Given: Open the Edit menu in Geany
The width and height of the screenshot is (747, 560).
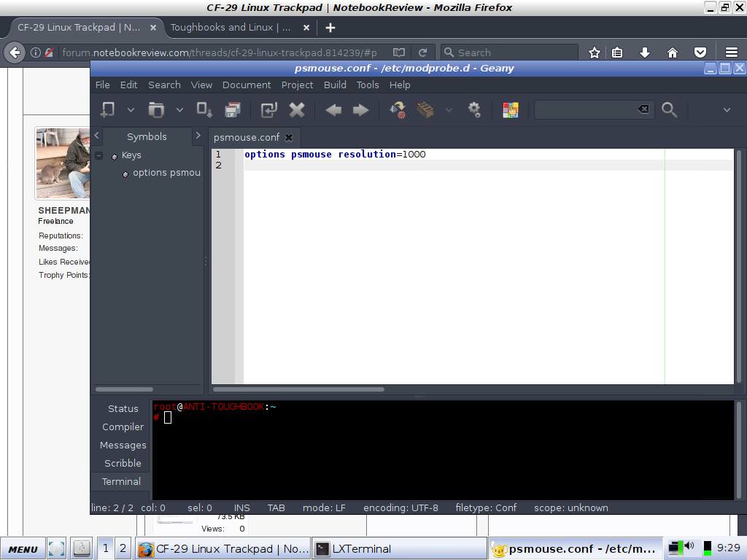Looking at the screenshot, I should pos(128,85).
